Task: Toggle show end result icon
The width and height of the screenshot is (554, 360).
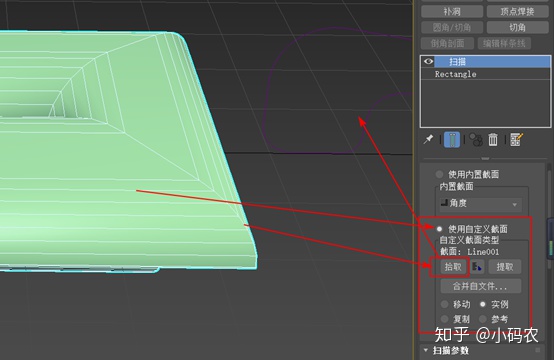Action: coord(452,140)
